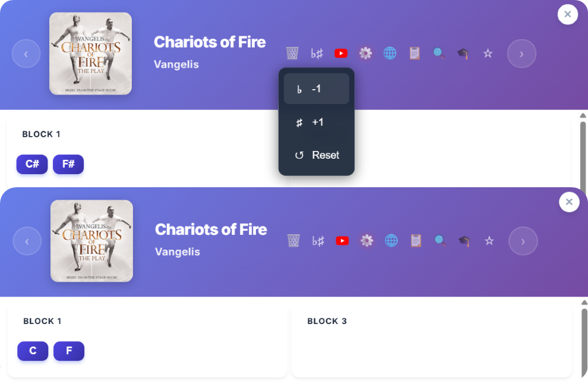The height and width of the screenshot is (381, 588).
Task: Click the transpose flat-sharp icon in the top header
Action: click(x=317, y=53)
